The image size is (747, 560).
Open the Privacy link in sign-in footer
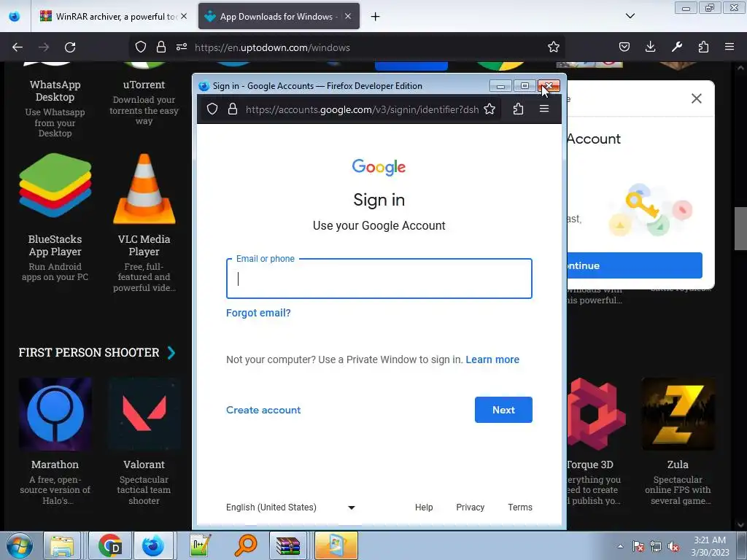[471, 507]
